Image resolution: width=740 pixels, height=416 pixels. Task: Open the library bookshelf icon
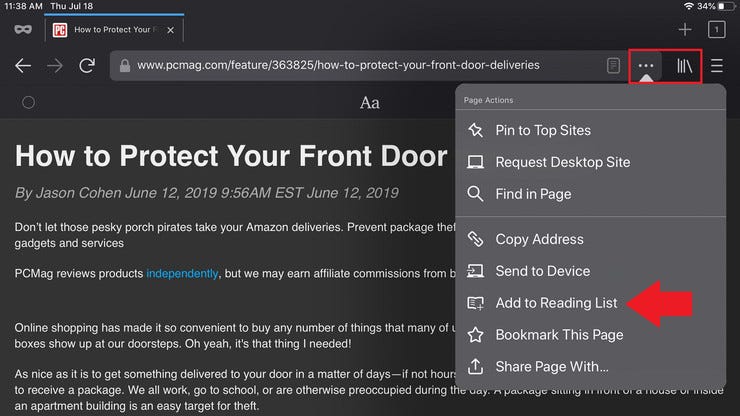point(684,66)
